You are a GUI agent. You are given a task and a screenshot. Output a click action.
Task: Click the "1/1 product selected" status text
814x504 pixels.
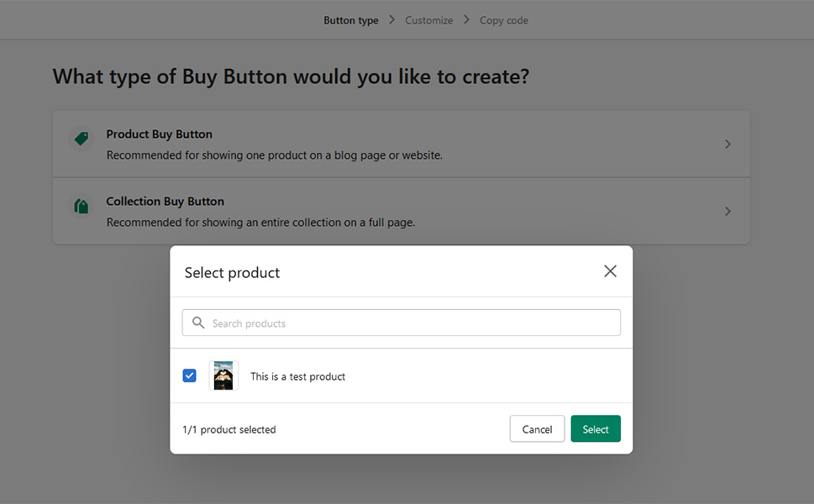pos(229,429)
